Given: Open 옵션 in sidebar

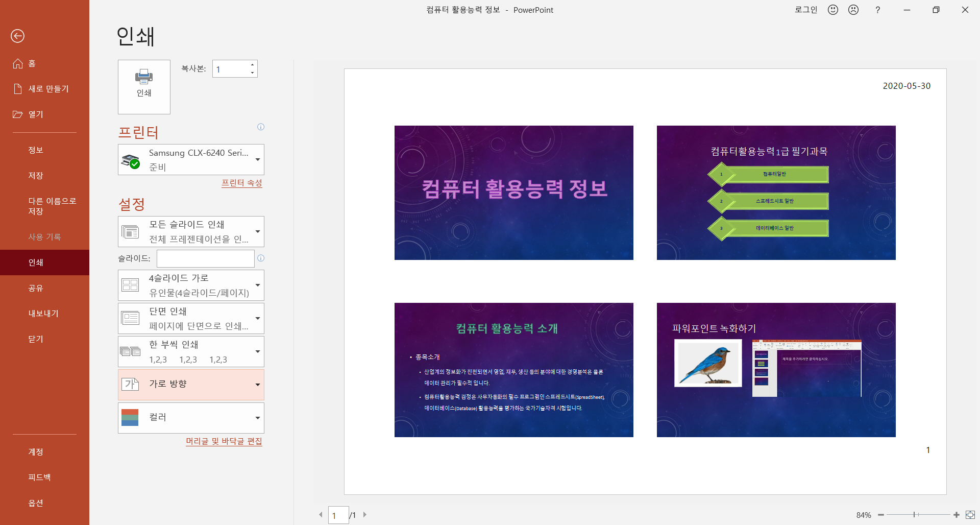Looking at the screenshot, I should [x=44, y=503].
